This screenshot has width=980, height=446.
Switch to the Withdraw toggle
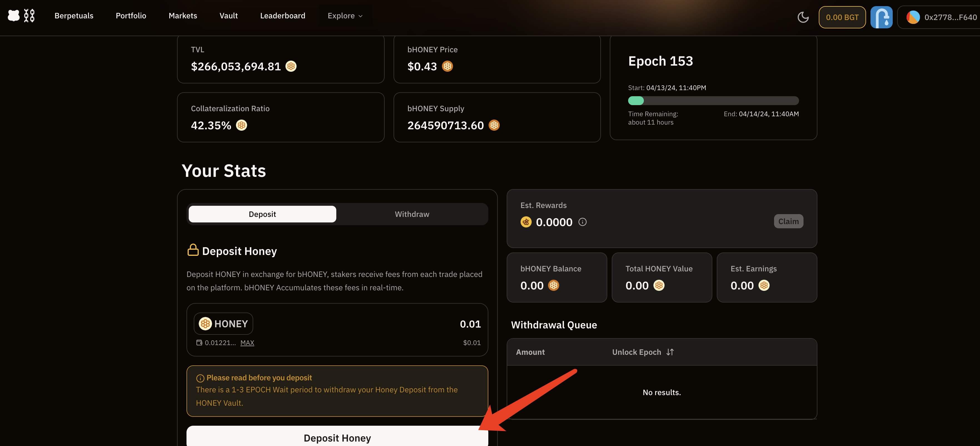tap(412, 214)
